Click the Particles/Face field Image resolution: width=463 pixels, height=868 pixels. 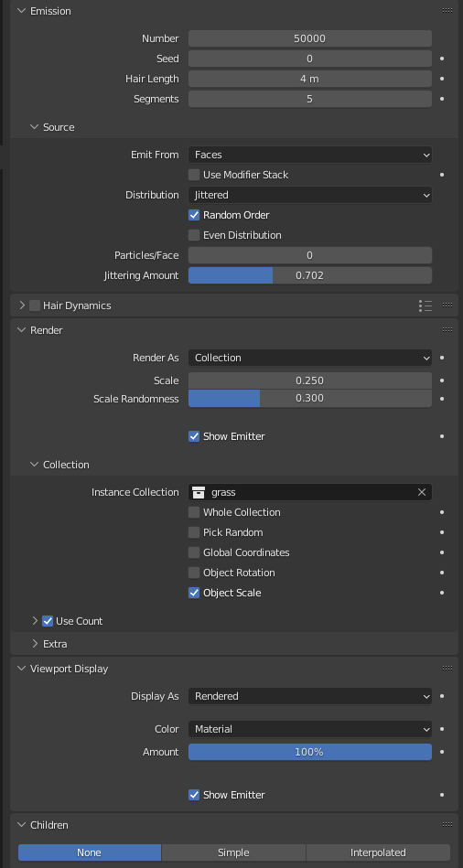(x=309, y=255)
